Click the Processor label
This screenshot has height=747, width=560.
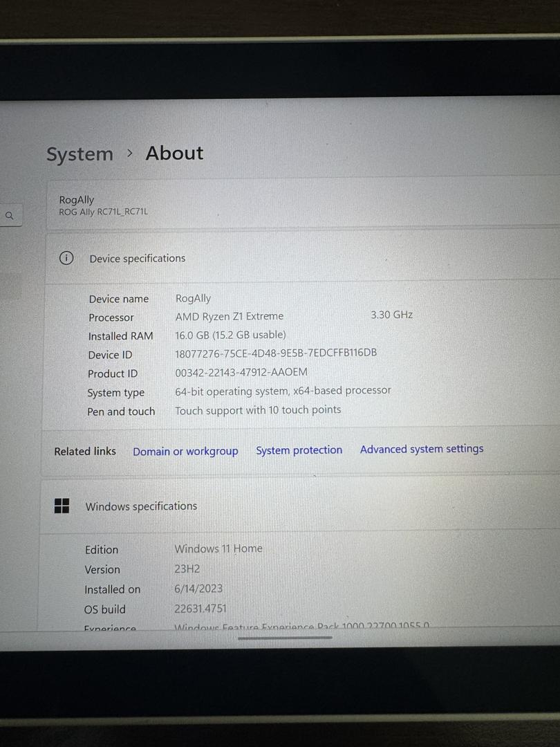(x=111, y=317)
